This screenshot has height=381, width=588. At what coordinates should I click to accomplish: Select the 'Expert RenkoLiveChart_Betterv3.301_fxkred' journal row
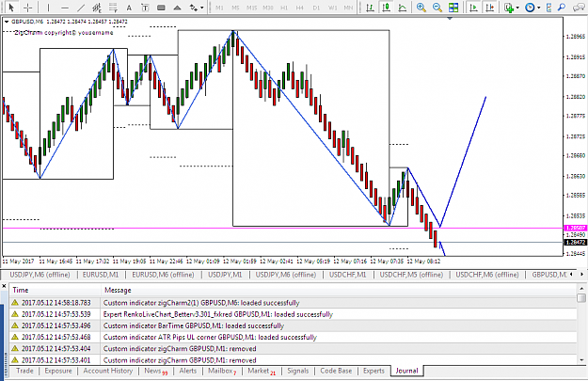point(293,314)
